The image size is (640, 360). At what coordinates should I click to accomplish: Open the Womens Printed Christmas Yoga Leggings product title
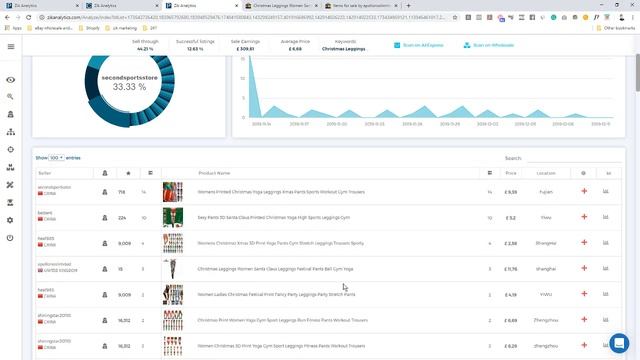click(x=281, y=192)
